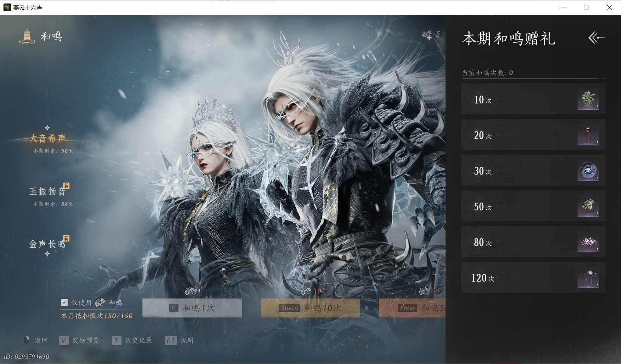Open 历史记录 to view pull history
The height and width of the screenshot is (364, 621).
point(138,340)
